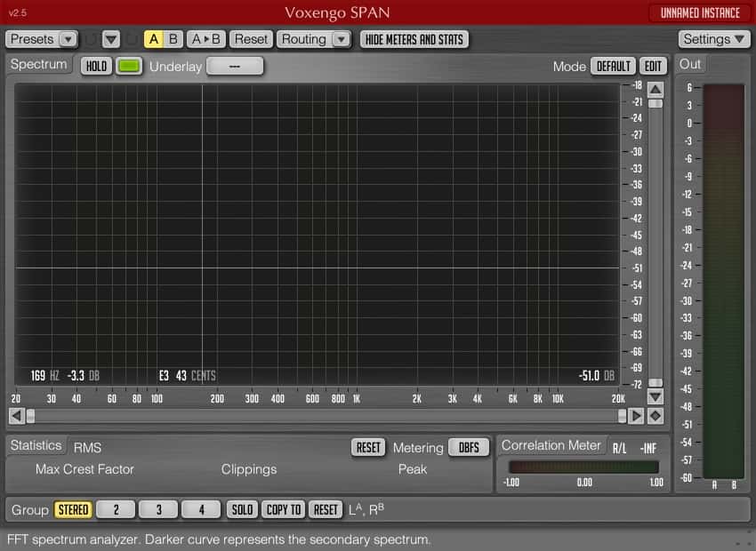Copy state A to B
The width and height of the screenshot is (756, 551).
point(205,39)
